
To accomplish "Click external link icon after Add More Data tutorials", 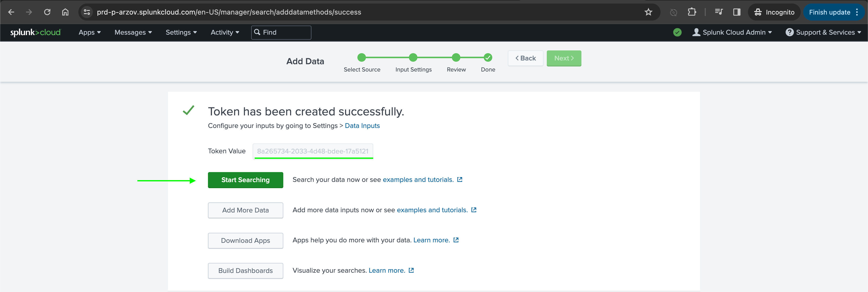I will coord(474,210).
